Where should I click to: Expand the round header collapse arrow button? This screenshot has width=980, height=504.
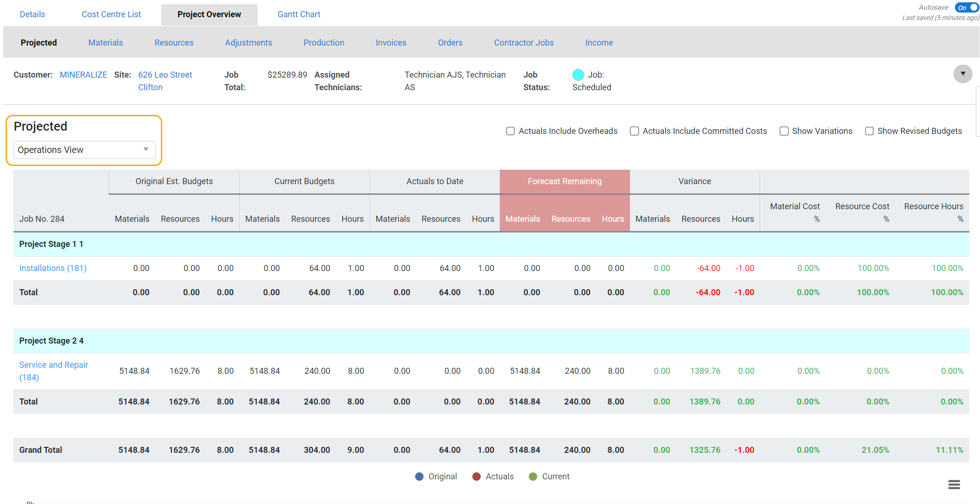(x=962, y=74)
